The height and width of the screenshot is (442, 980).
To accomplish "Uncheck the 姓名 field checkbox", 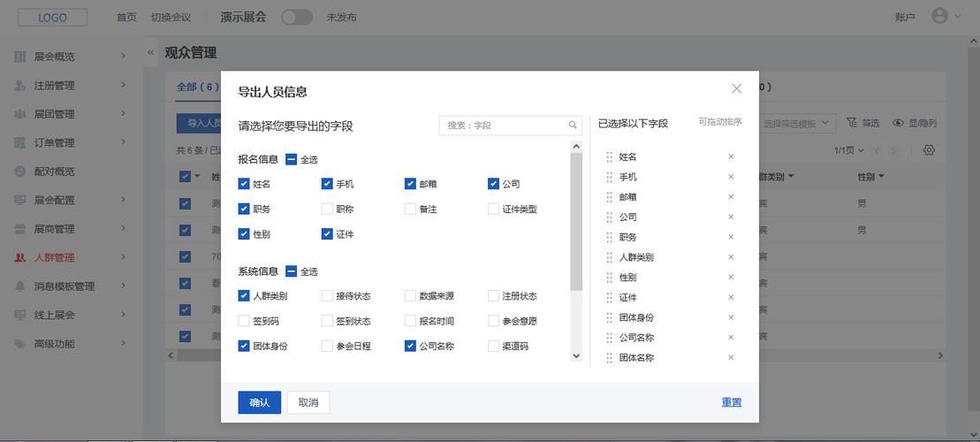I will click(244, 184).
